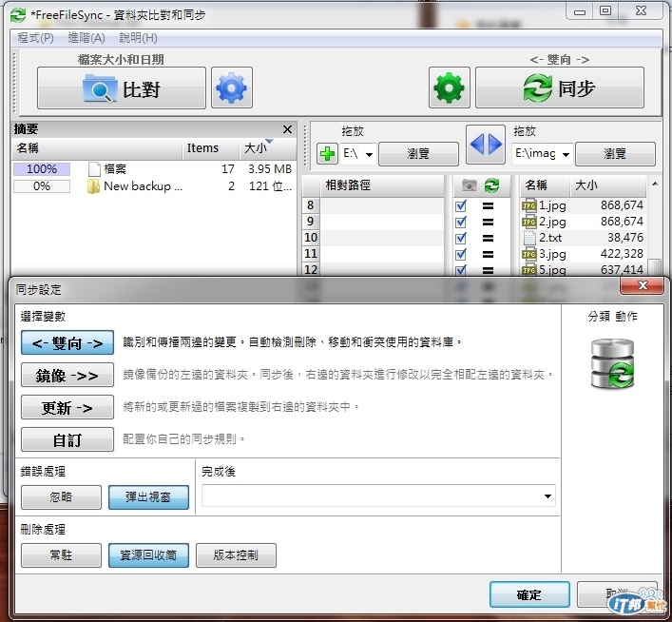This screenshot has width=672, height=622.
Task: Select file 2.jpg in right list
Action: (583, 222)
